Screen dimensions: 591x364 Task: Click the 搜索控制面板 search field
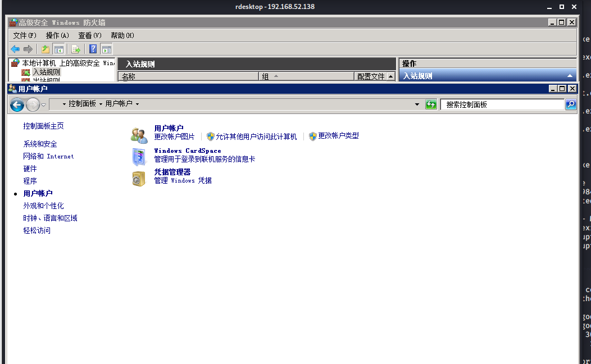click(x=502, y=104)
